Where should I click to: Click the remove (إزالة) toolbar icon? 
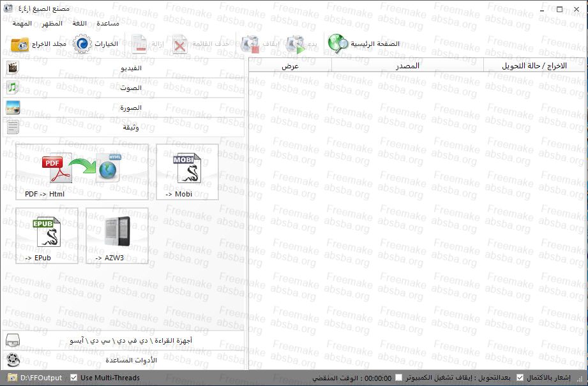tap(139, 44)
